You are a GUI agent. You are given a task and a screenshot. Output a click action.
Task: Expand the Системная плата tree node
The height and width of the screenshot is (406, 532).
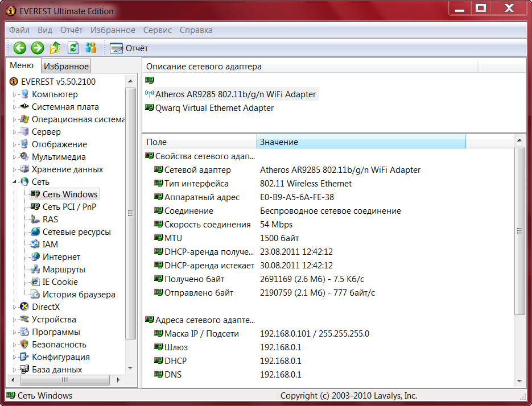15,107
